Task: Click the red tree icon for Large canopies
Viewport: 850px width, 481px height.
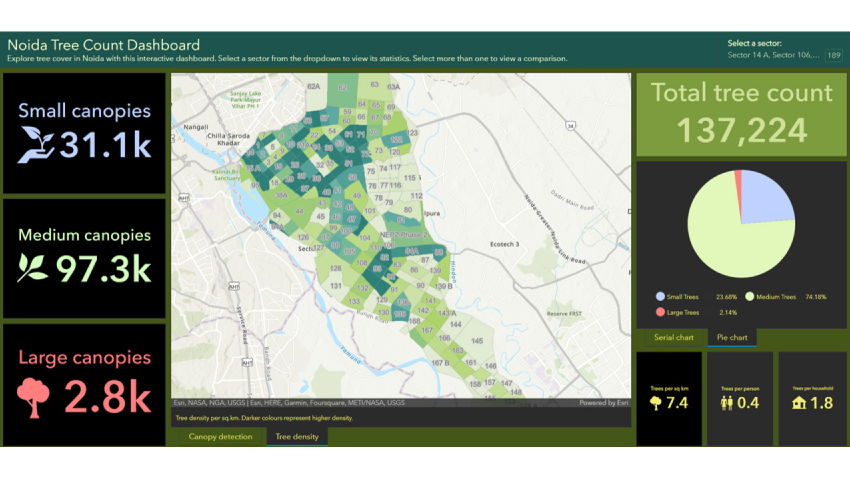Action: [x=33, y=396]
